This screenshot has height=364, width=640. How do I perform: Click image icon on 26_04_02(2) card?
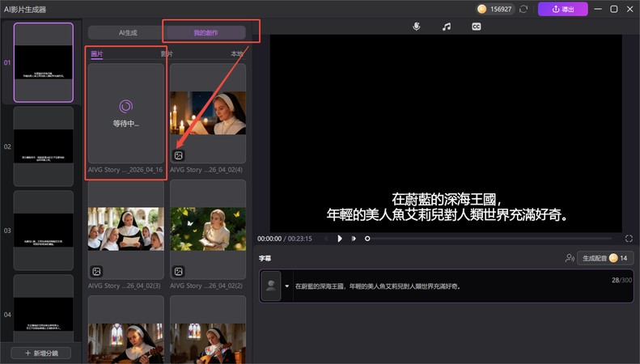pyautogui.click(x=178, y=271)
